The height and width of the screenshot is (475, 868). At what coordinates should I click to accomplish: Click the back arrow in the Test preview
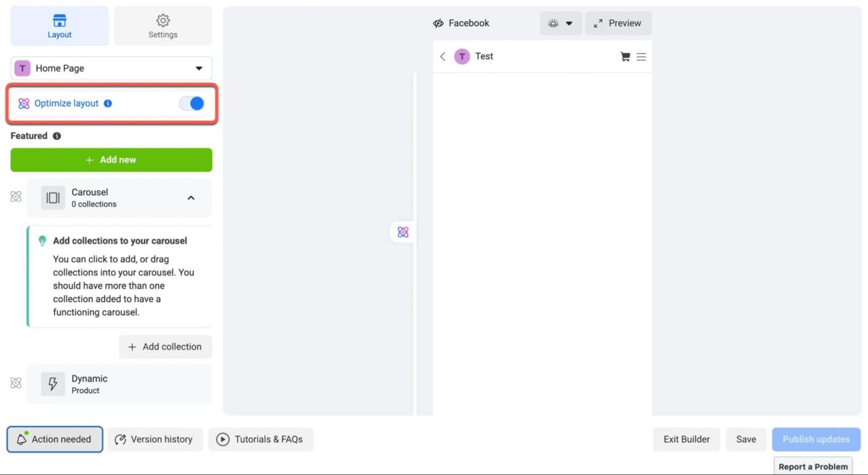[x=443, y=56]
